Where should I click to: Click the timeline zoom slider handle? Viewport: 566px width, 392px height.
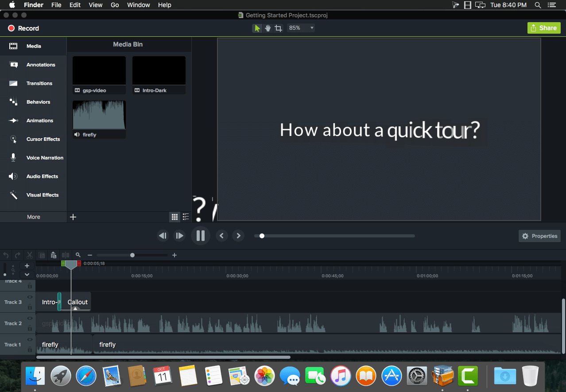[132, 255]
